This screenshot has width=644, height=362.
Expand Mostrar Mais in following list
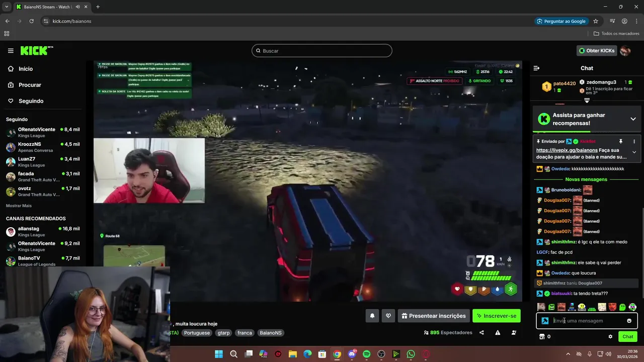[x=19, y=206]
